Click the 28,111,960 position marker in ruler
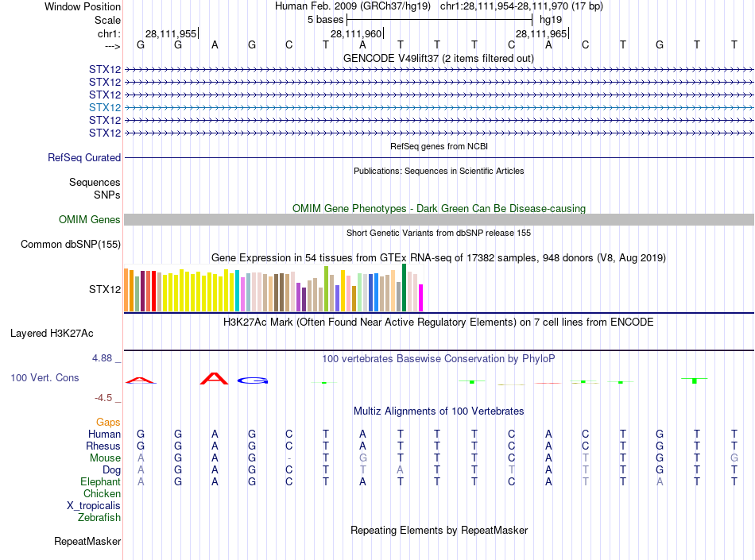The height and width of the screenshot is (560, 755). point(357,34)
